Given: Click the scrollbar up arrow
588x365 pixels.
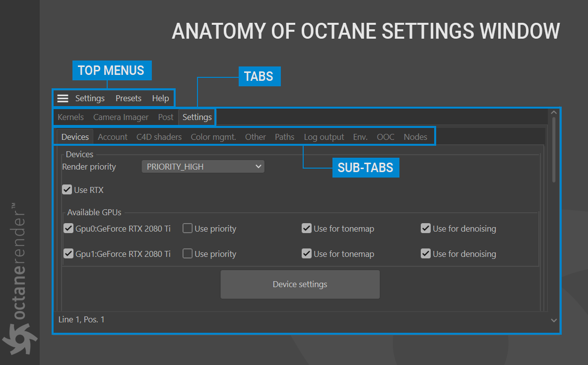Looking at the screenshot, I should tap(554, 113).
